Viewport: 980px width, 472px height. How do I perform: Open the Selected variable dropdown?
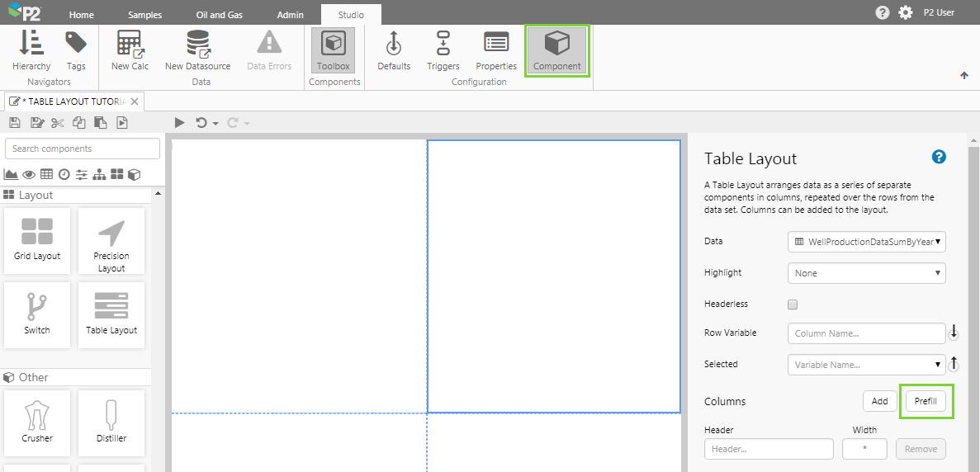[x=866, y=365]
